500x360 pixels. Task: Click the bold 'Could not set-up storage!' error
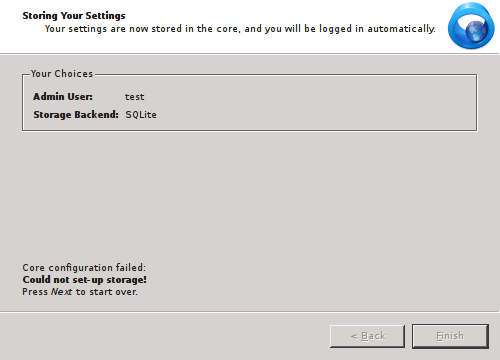click(85, 280)
